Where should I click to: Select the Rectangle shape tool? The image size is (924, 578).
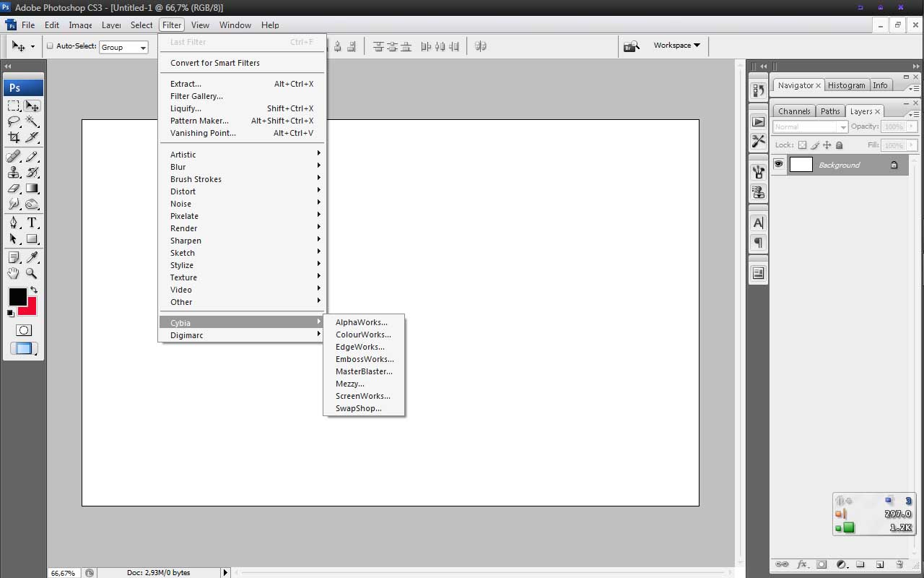[32, 238]
